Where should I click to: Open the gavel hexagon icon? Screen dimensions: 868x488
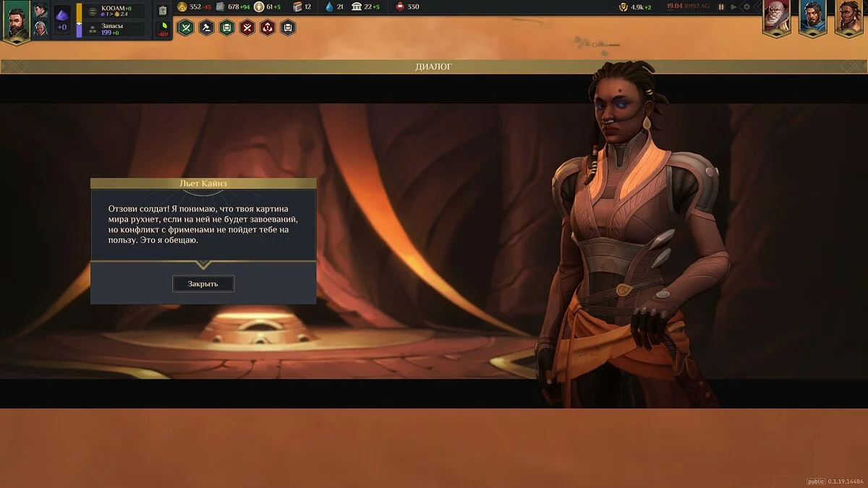206,28
